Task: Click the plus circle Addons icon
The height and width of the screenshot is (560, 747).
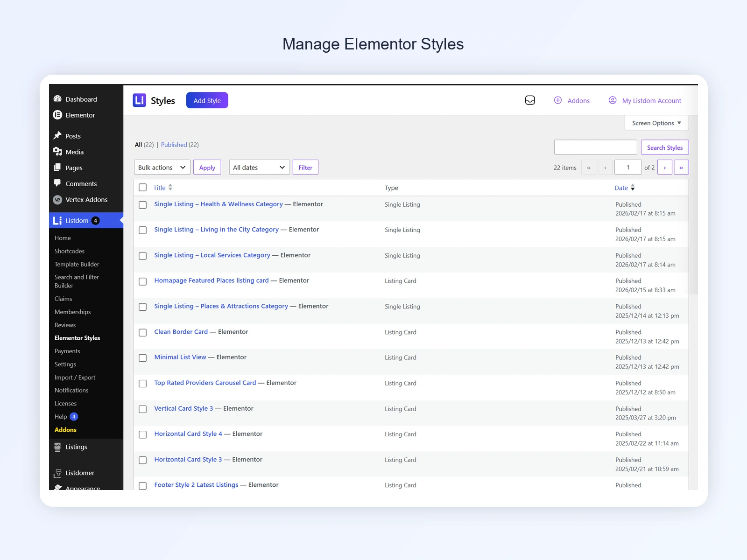Action: pyautogui.click(x=558, y=100)
